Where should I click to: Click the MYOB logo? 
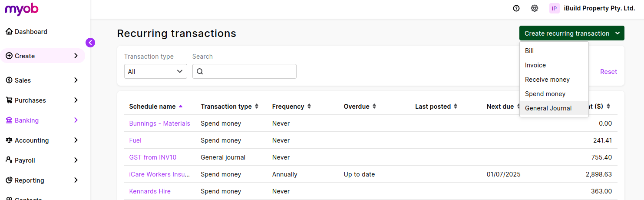coord(22,9)
